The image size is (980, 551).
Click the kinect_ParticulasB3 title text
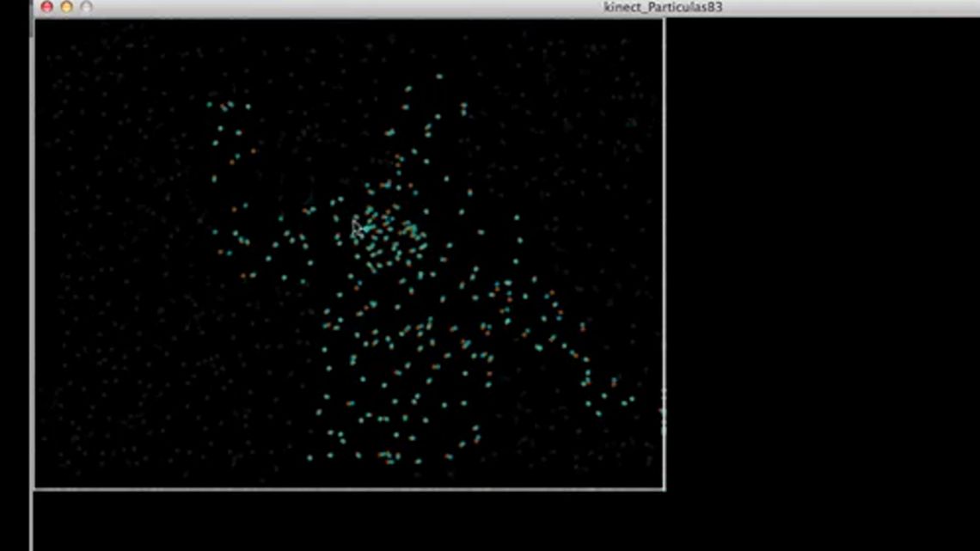pyautogui.click(x=663, y=7)
